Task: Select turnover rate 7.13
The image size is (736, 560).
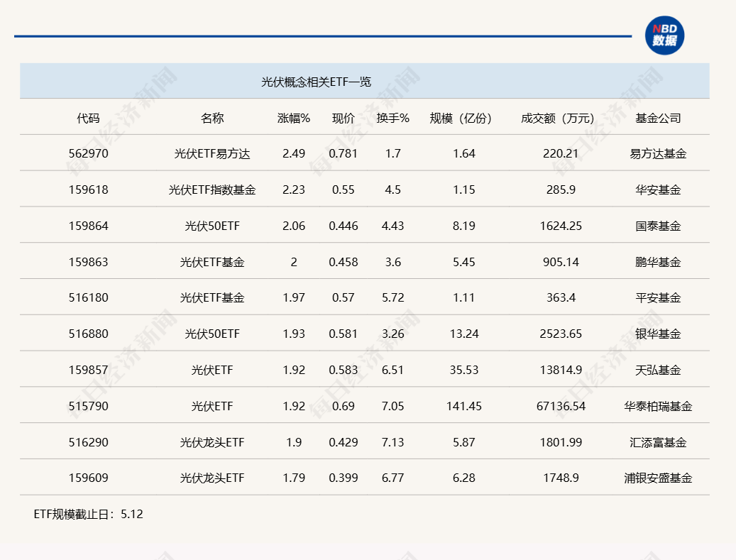Action: tap(393, 442)
